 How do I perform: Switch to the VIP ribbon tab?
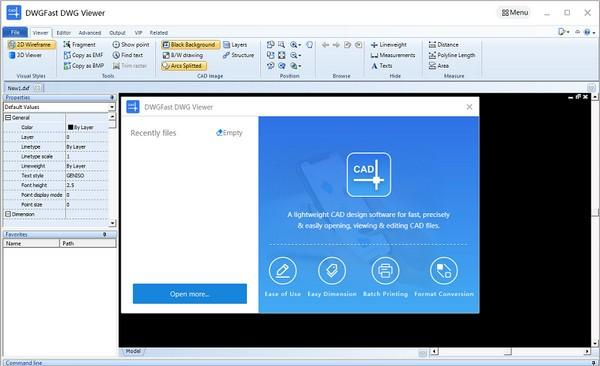click(x=138, y=33)
